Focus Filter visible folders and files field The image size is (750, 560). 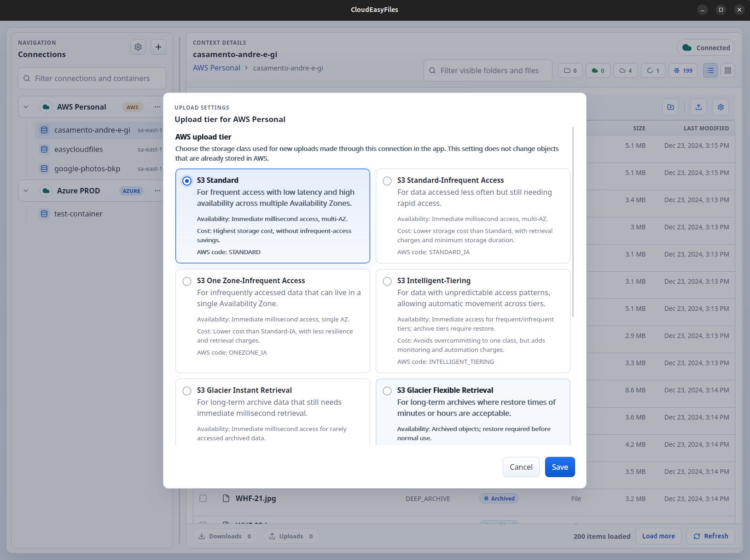click(x=488, y=70)
